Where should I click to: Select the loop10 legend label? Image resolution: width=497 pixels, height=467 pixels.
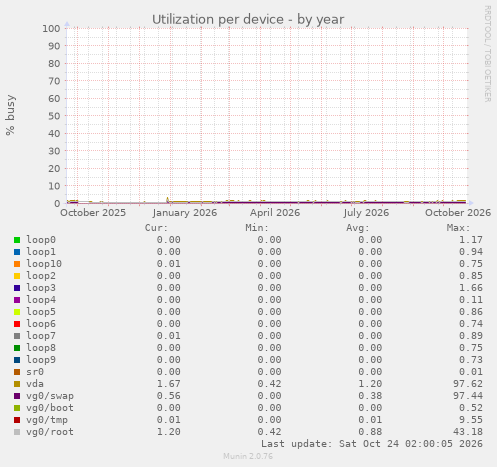click(44, 264)
